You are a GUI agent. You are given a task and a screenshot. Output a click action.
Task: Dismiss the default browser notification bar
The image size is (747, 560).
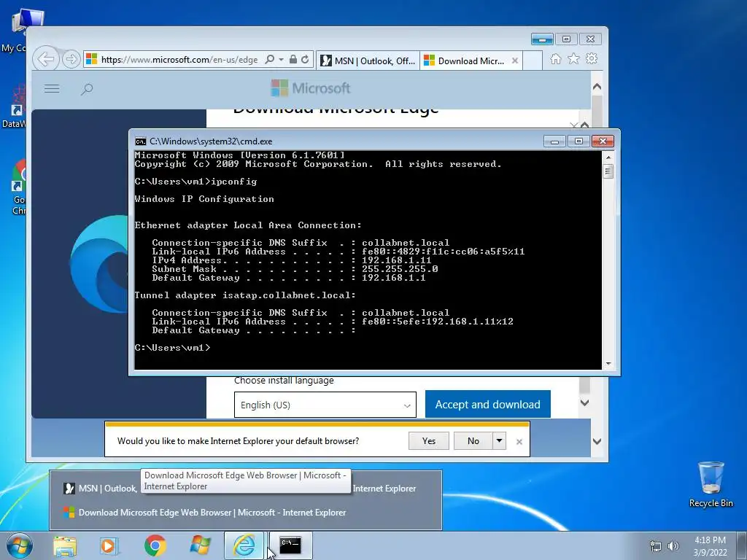click(519, 441)
